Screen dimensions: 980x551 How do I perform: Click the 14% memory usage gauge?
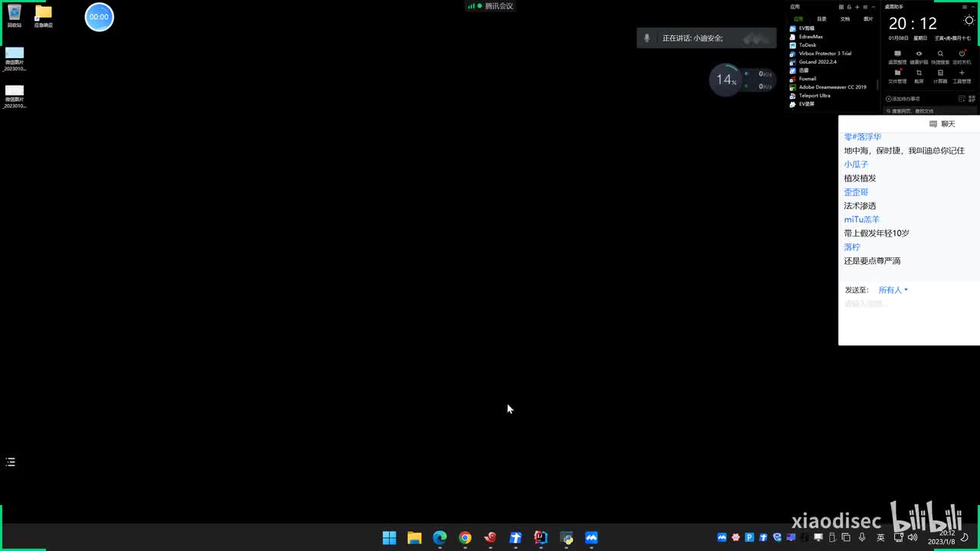coord(724,80)
